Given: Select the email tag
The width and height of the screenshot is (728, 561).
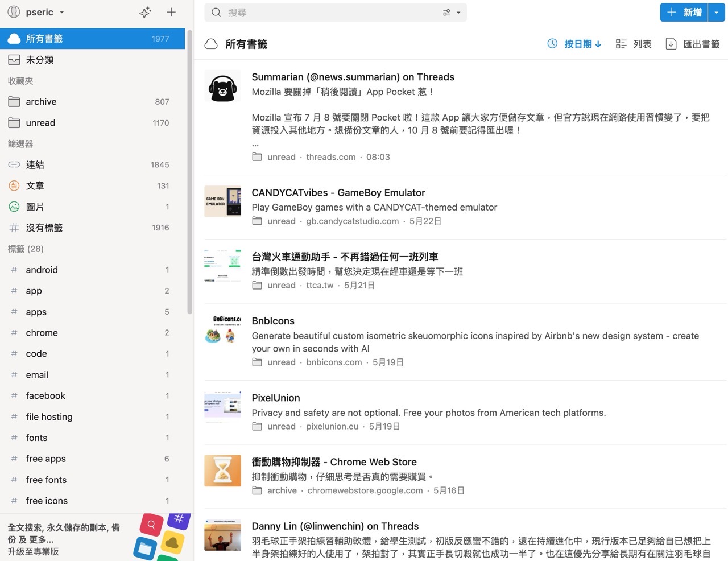Looking at the screenshot, I should click(93, 375).
